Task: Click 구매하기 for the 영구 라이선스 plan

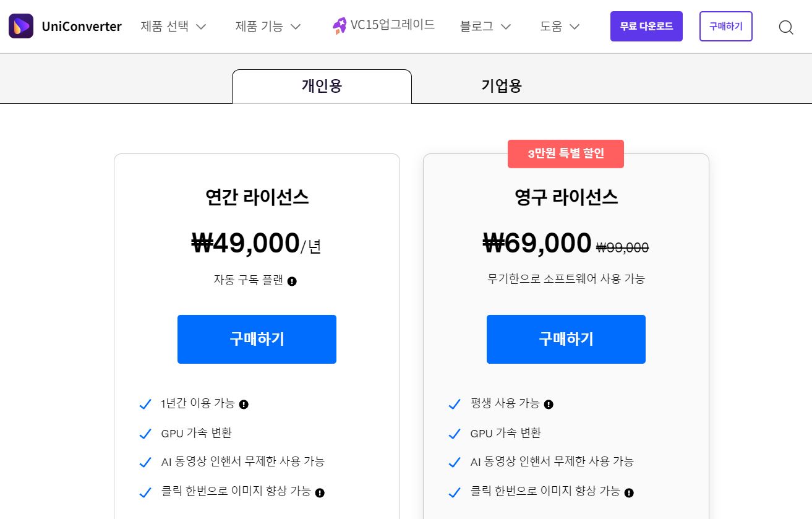Action: tap(566, 339)
